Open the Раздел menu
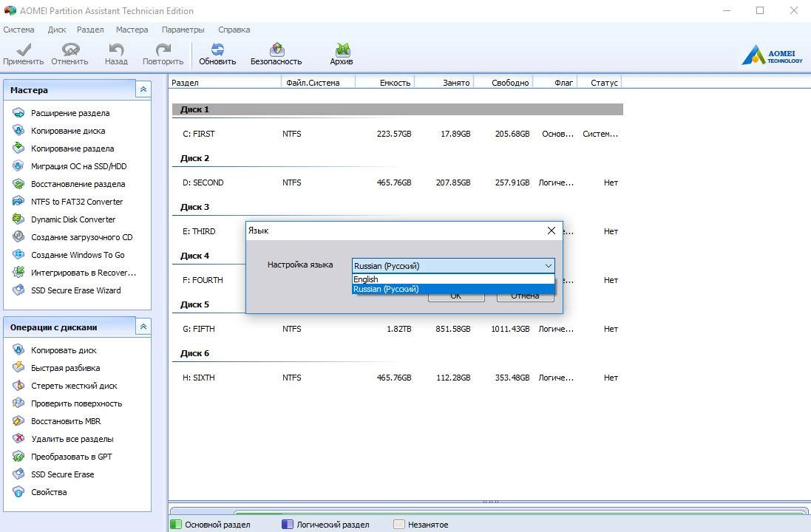The height and width of the screenshot is (532, 811). [x=90, y=30]
